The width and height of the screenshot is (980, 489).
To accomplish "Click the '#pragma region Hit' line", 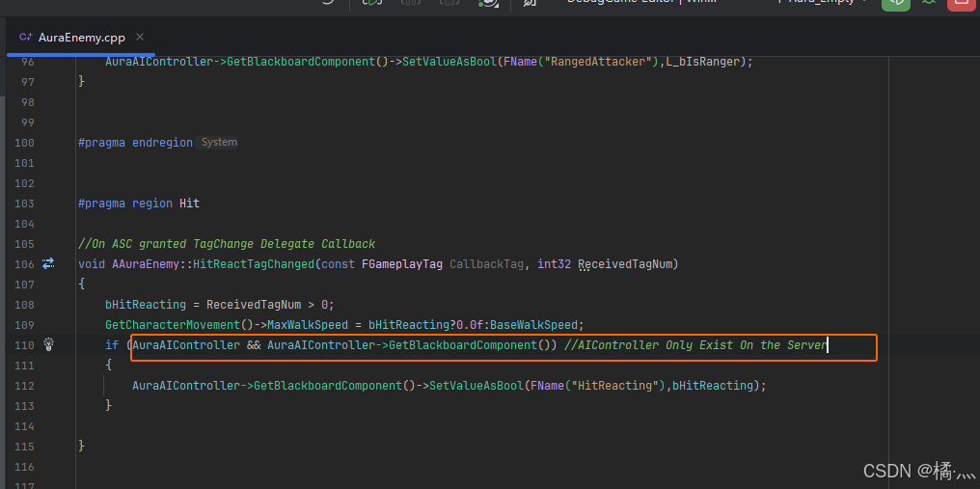I will (139, 204).
